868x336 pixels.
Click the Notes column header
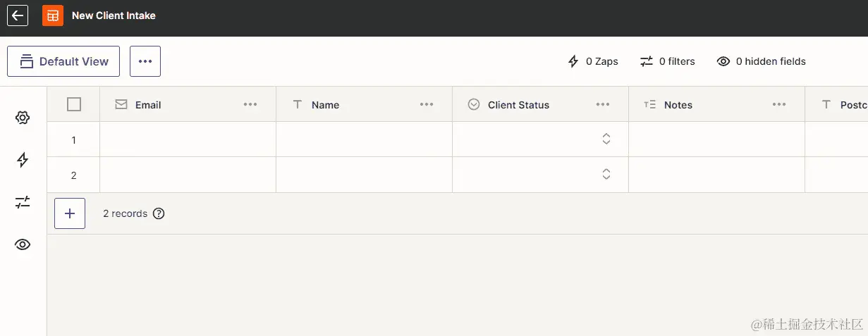tap(717, 104)
